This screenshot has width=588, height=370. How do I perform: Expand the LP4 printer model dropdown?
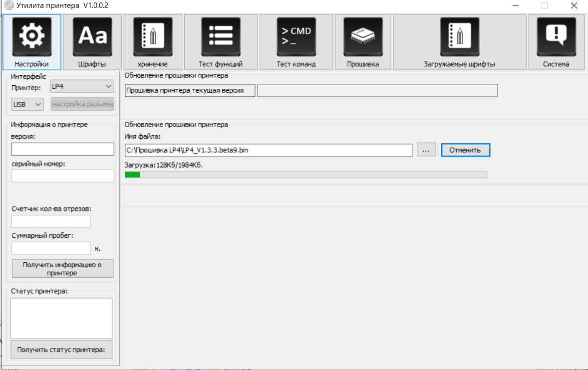(x=82, y=87)
